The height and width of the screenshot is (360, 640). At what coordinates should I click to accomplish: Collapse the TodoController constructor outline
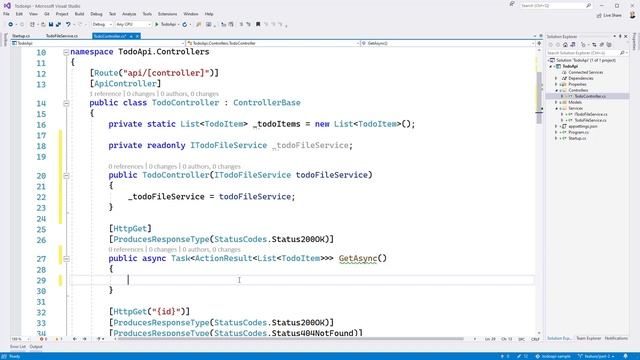(x=66, y=176)
